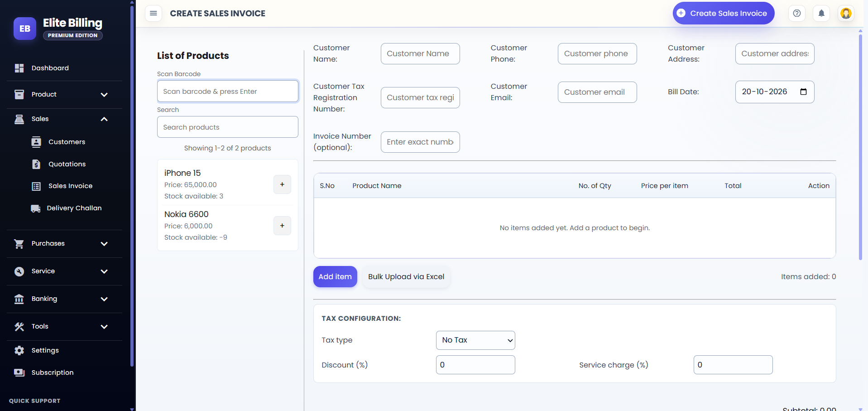The width and height of the screenshot is (868, 411).
Task: Collapse the Sales menu
Action: click(64, 119)
